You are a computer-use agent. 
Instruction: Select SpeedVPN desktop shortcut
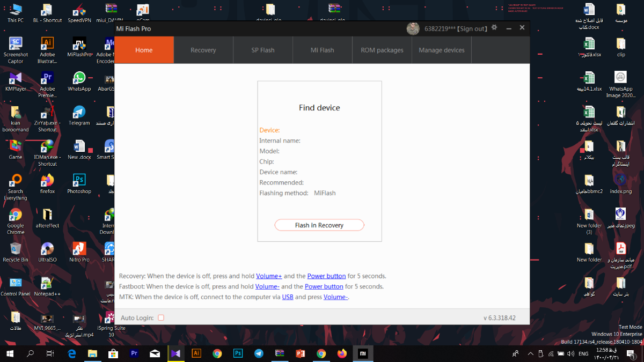(79, 13)
